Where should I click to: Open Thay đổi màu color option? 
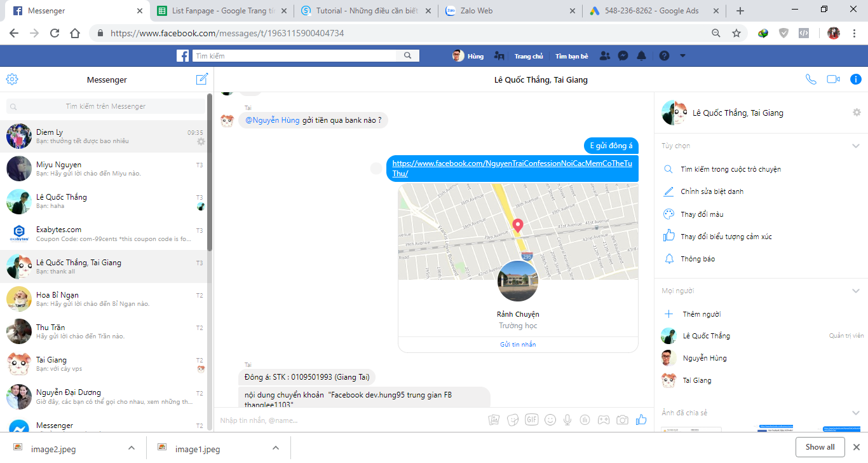702,214
